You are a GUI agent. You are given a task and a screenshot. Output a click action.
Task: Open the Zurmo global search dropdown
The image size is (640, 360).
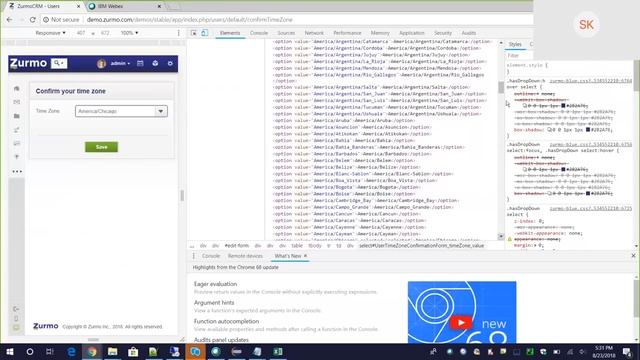[x=59, y=63]
